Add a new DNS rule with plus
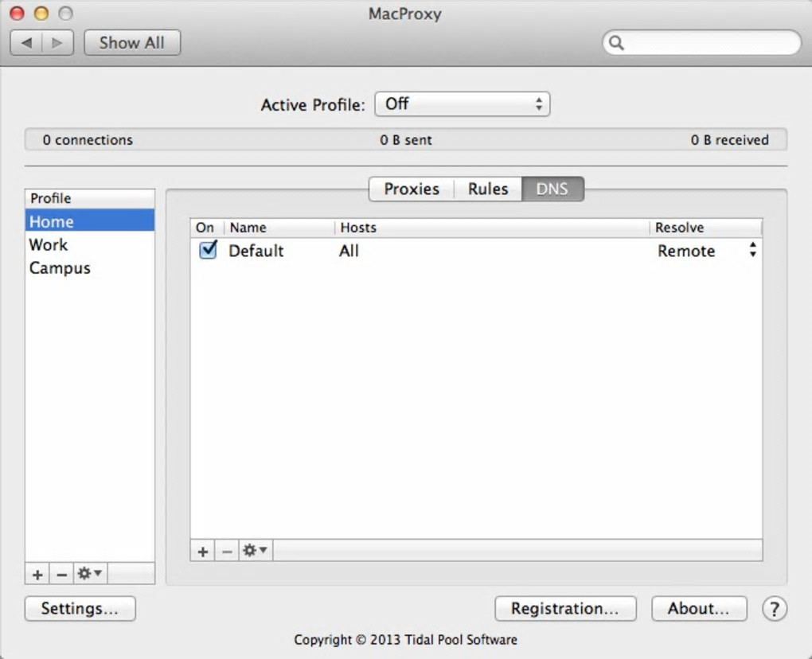Viewport: 812px width, 659px height. click(x=203, y=551)
